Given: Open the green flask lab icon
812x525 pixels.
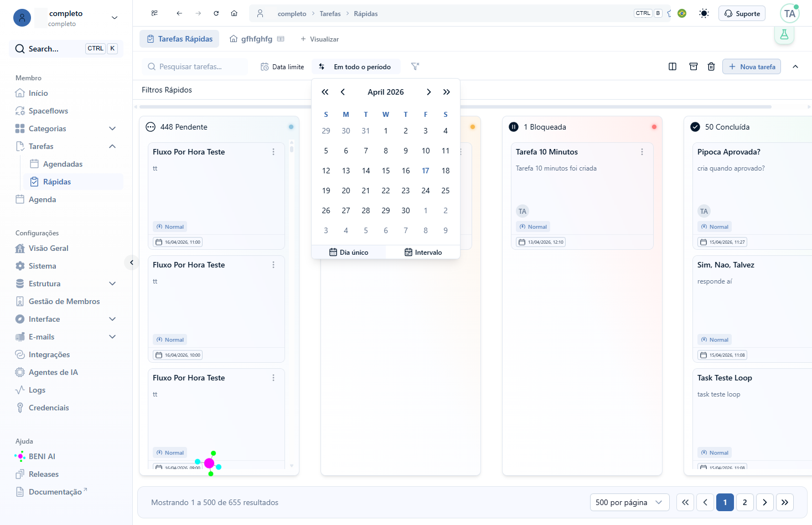Looking at the screenshot, I should (784, 34).
